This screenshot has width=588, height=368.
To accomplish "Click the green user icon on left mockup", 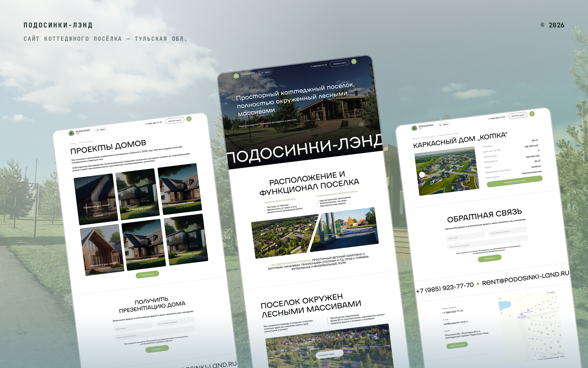I will [x=189, y=119].
